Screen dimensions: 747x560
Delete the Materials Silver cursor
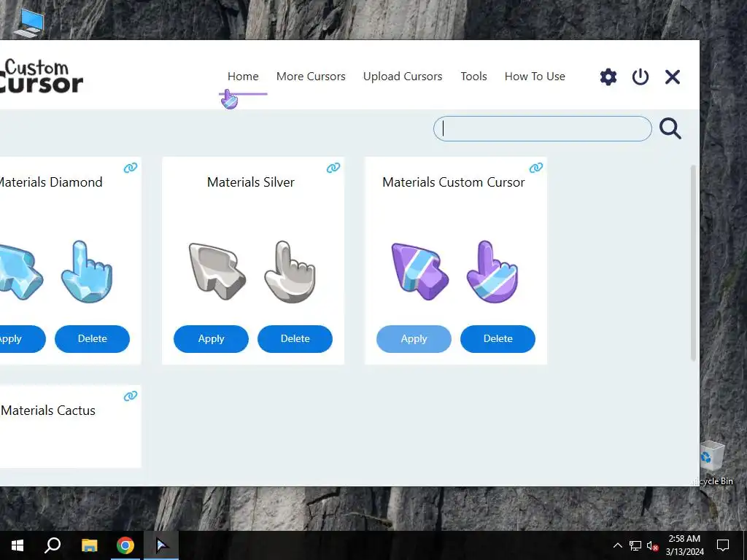295,339
